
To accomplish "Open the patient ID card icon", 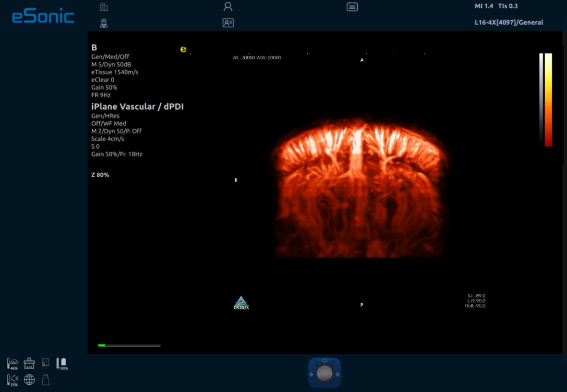I will tap(228, 23).
